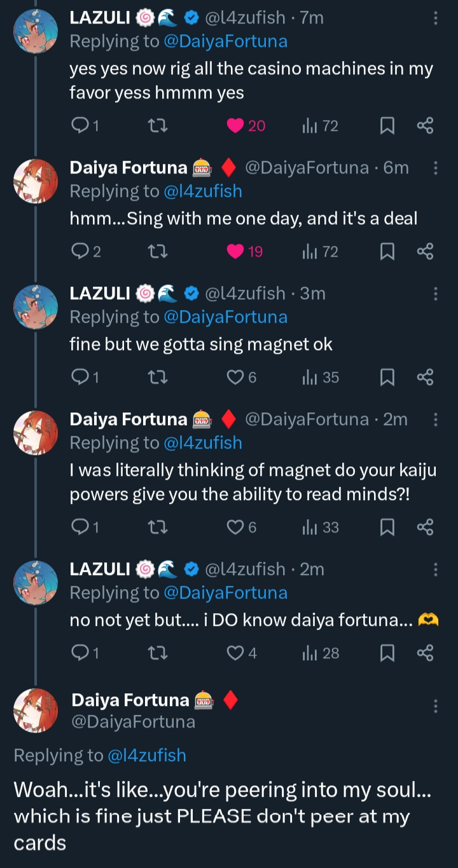Image resolution: width=458 pixels, height=868 pixels.
Task: Share the 'i DO know daiya fortuna' tweet
Action: point(425,653)
